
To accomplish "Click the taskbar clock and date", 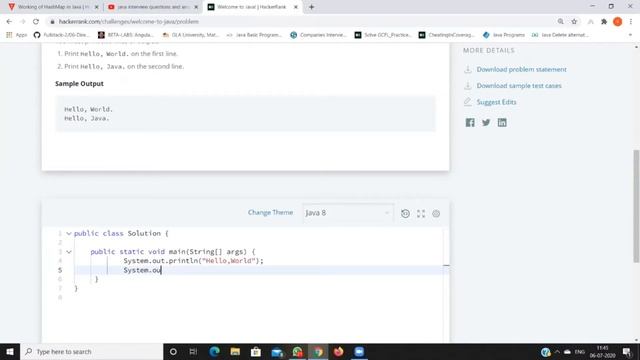I will point(602,351).
